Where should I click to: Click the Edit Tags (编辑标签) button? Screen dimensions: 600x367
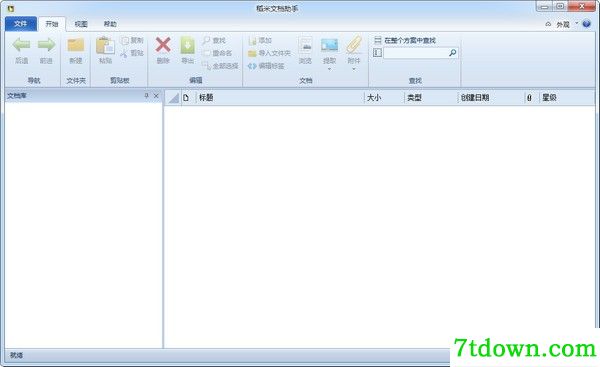click(x=266, y=66)
